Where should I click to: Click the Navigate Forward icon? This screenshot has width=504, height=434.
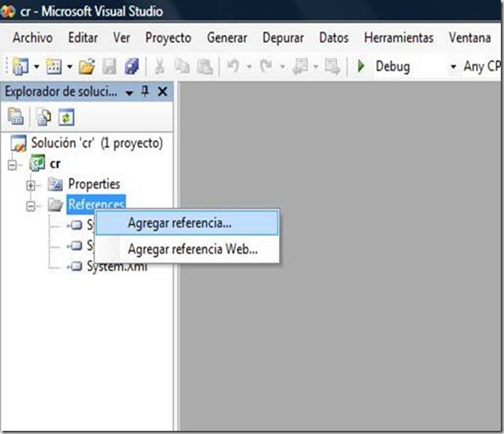click(332, 67)
